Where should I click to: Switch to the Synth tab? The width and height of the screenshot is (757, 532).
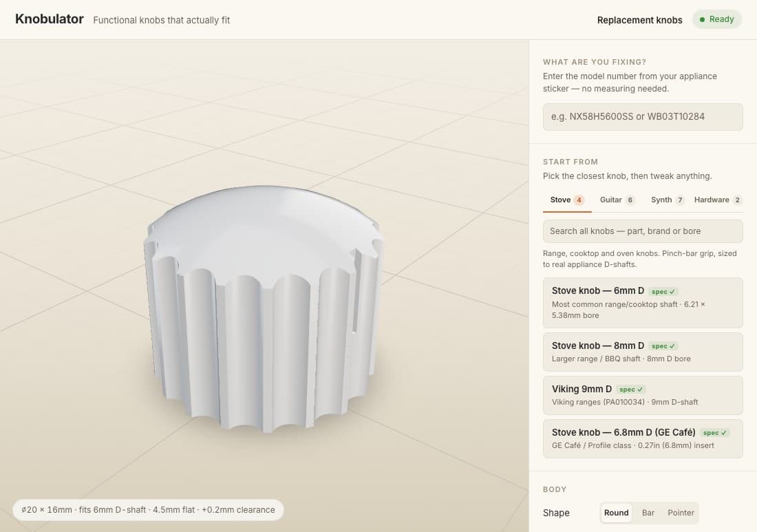click(x=668, y=200)
